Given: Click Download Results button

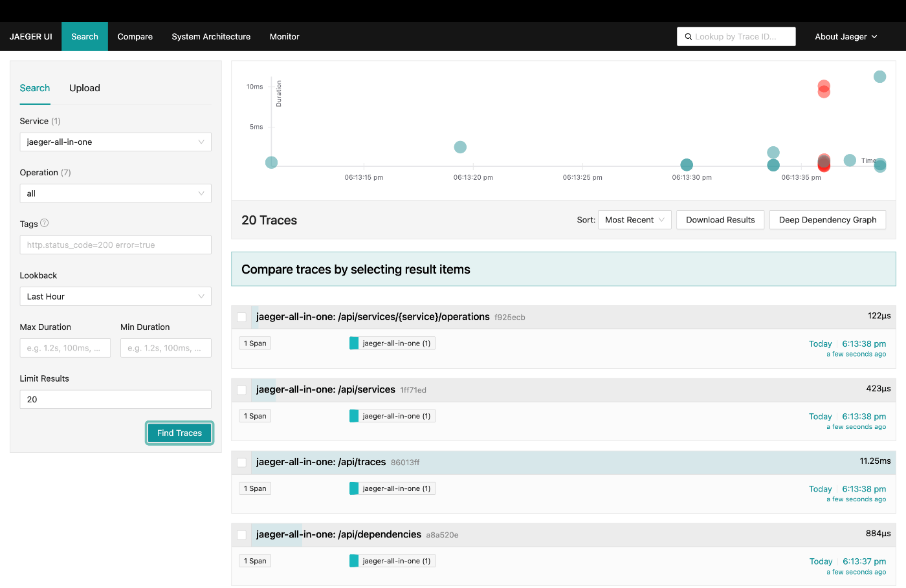Looking at the screenshot, I should pos(720,220).
